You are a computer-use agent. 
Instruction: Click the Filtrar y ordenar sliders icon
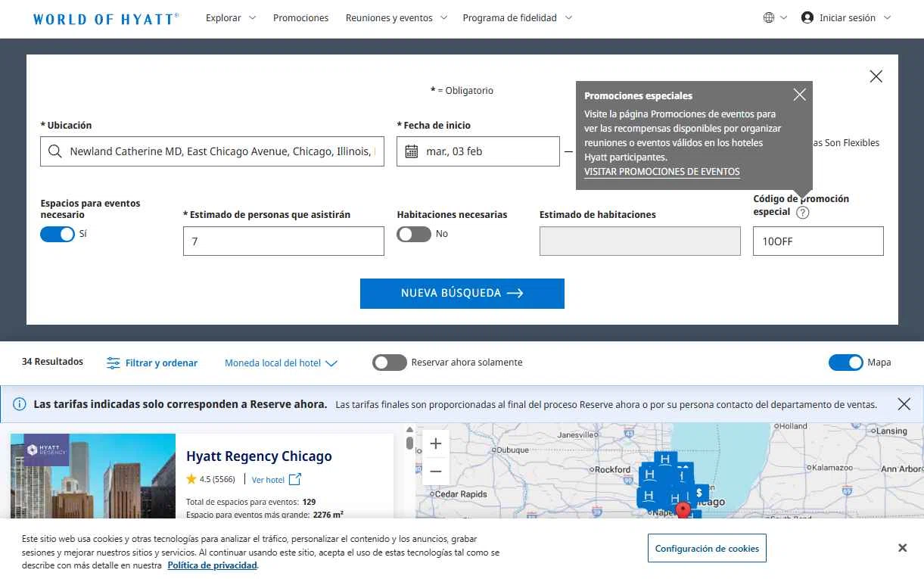pyautogui.click(x=114, y=363)
